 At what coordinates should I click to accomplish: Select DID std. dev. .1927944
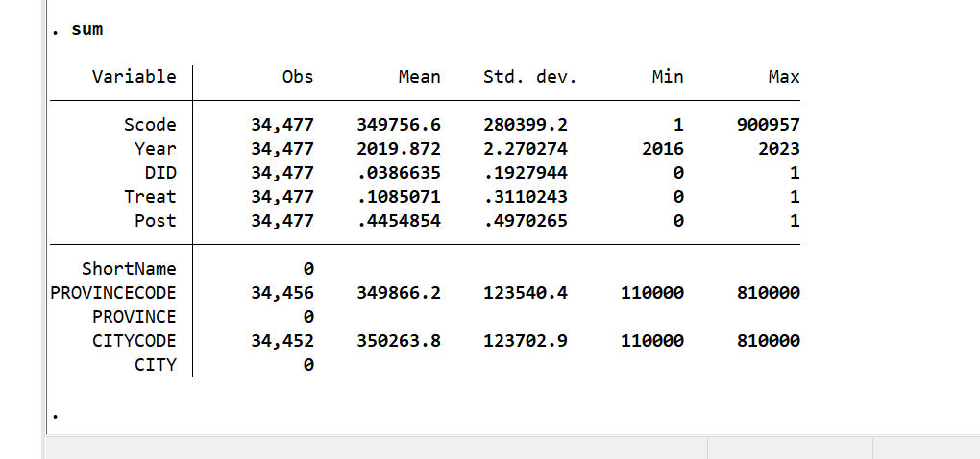[526, 173]
